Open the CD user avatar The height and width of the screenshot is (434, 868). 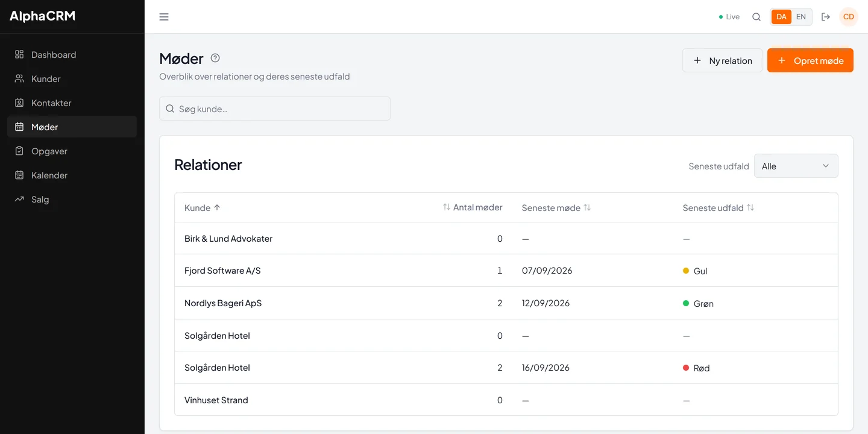[849, 17]
